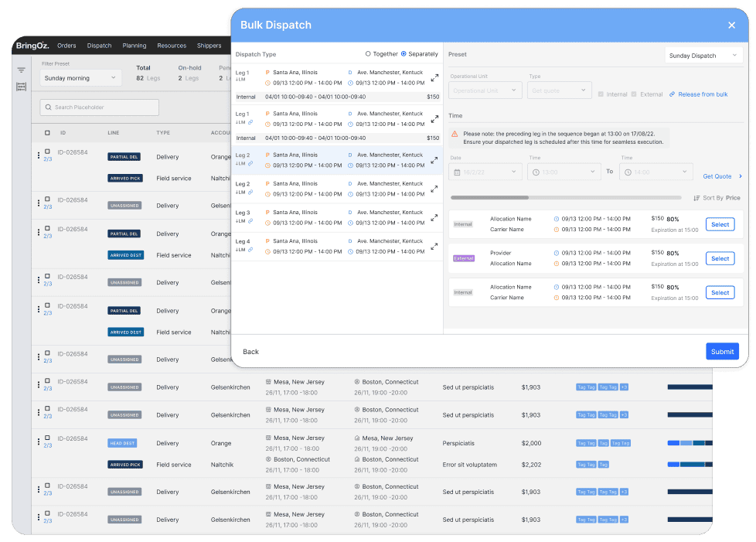Click the progress bar in the Perspiciatis row
This screenshot has height=542, width=756.
(690, 443)
